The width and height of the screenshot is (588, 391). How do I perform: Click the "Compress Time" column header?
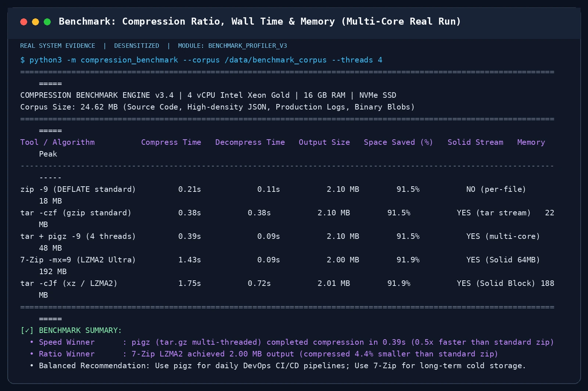(x=171, y=142)
